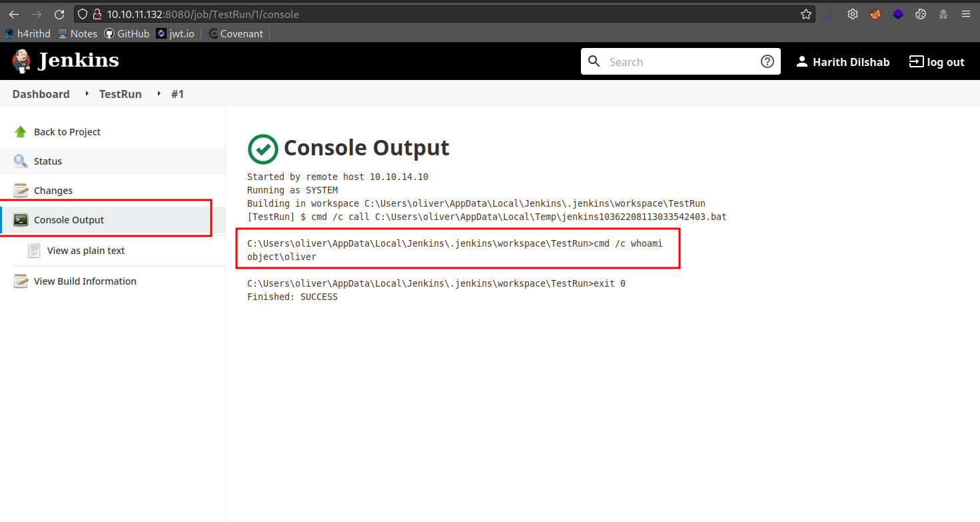Click the 'object\oliver' output line
The height and width of the screenshot is (522, 980).
282,257
